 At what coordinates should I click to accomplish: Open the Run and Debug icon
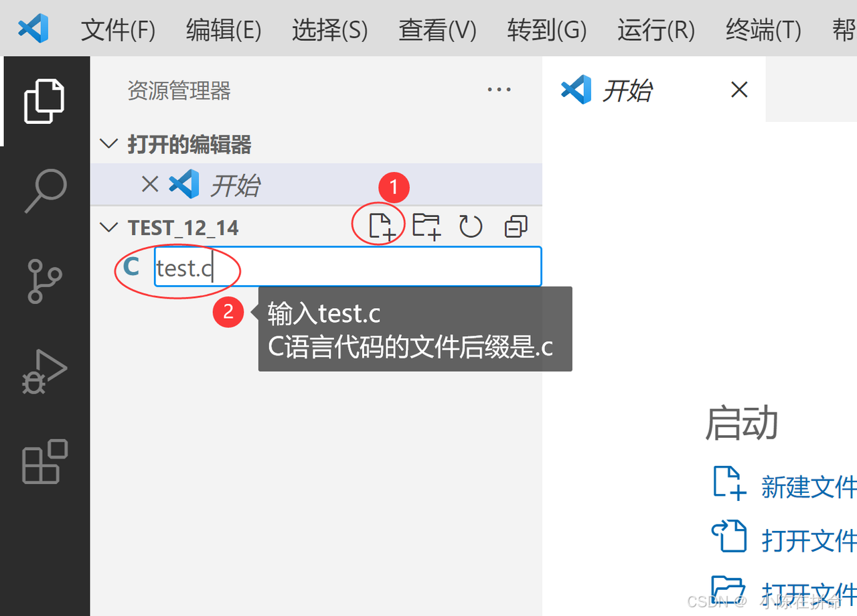click(x=44, y=372)
